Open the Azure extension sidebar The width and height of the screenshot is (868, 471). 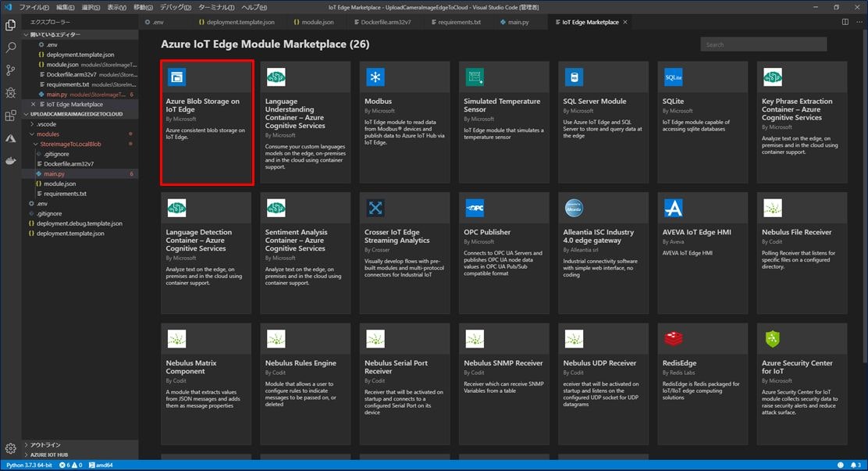pos(10,138)
